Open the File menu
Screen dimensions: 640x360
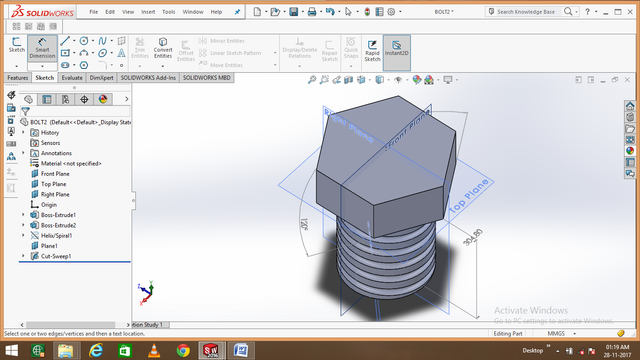[93, 12]
